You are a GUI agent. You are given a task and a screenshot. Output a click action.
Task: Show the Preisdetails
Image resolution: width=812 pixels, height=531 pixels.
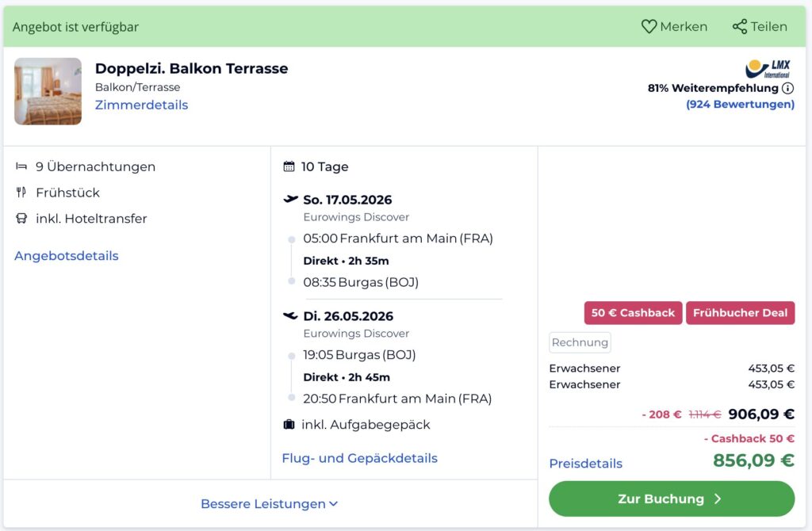click(585, 463)
